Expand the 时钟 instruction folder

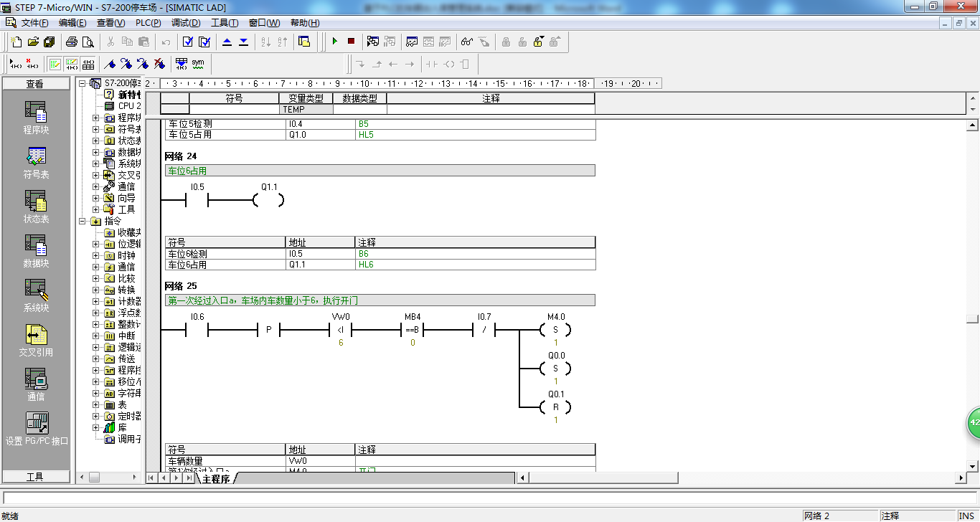coord(96,255)
